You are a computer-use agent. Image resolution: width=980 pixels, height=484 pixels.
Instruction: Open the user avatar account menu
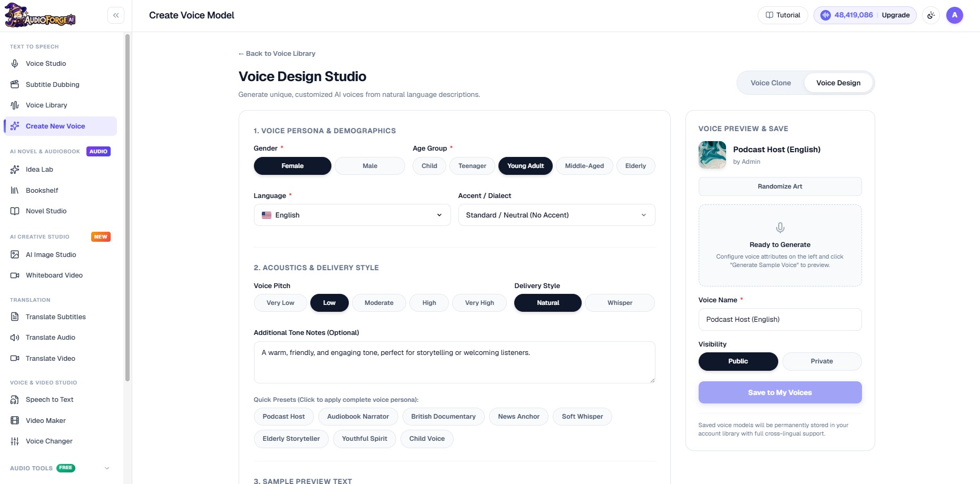(x=954, y=15)
